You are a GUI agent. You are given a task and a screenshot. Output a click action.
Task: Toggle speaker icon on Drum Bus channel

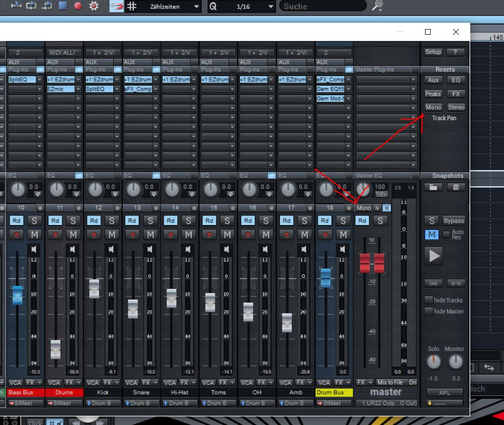(342, 249)
